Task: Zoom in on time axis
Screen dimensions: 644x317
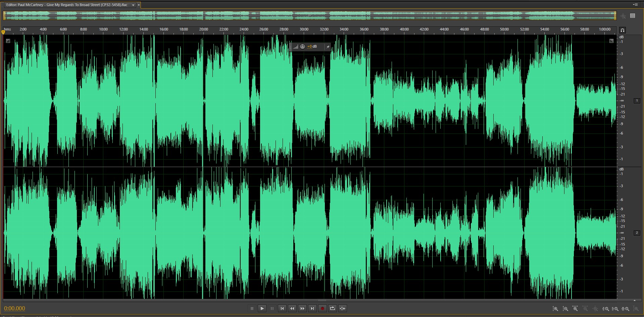Action: [575, 309]
